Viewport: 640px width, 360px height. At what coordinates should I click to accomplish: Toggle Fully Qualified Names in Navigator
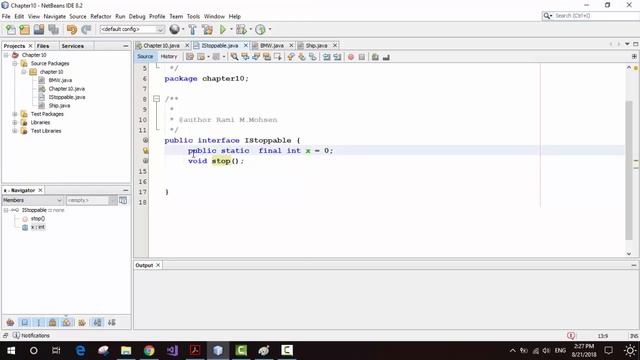click(x=82, y=322)
